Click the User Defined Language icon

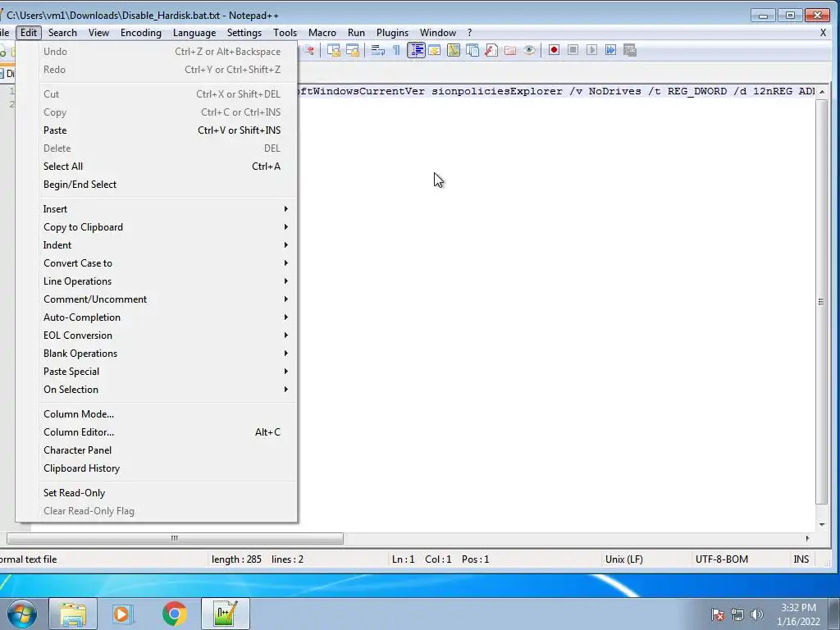pos(435,50)
